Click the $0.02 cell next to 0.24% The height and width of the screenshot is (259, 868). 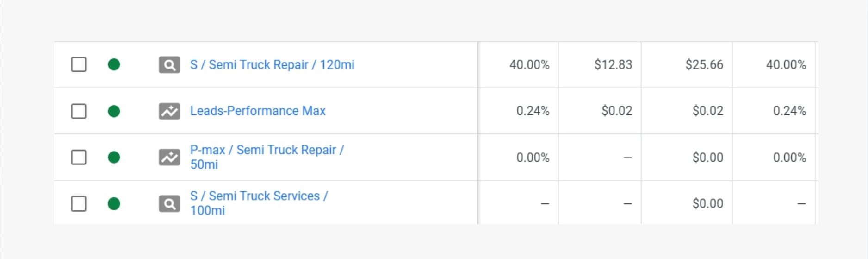pos(617,111)
